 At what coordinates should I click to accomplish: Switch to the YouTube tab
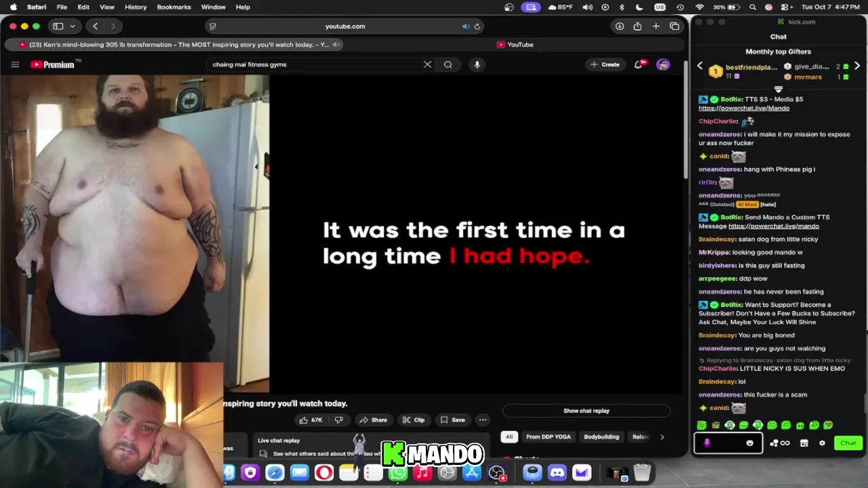click(x=515, y=45)
